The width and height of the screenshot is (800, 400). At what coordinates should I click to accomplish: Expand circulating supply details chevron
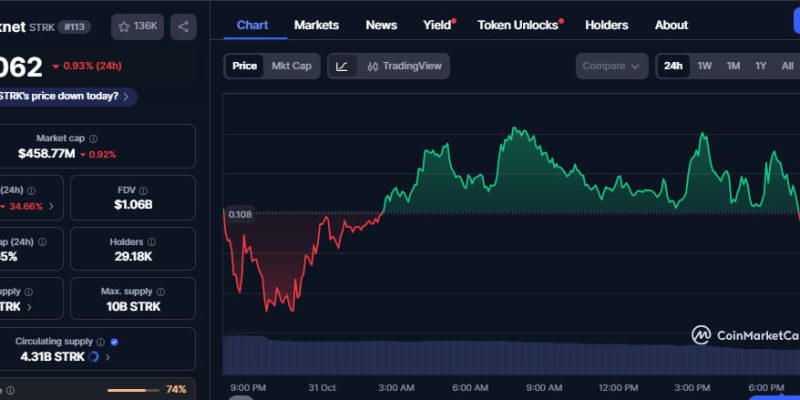pyautogui.click(x=107, y=356)
